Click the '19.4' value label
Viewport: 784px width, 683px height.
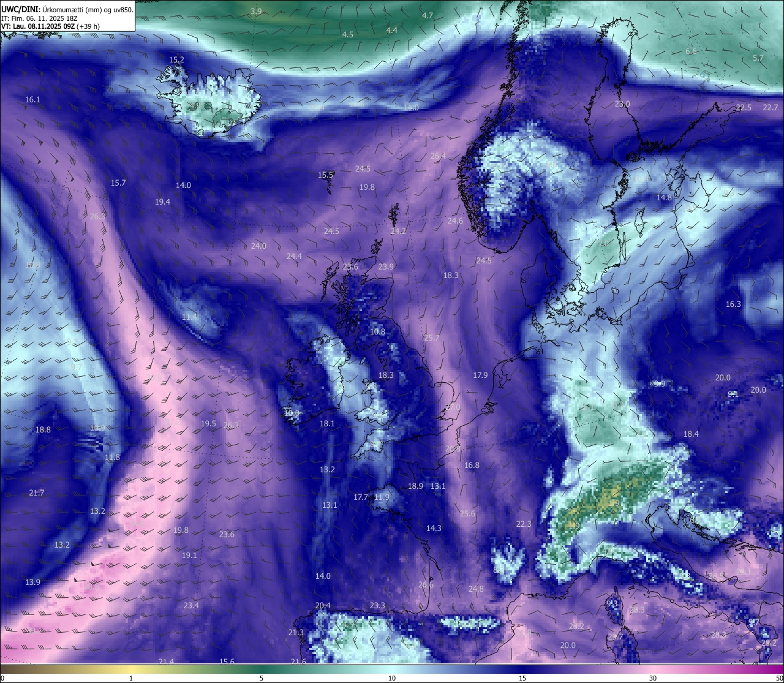162,202
